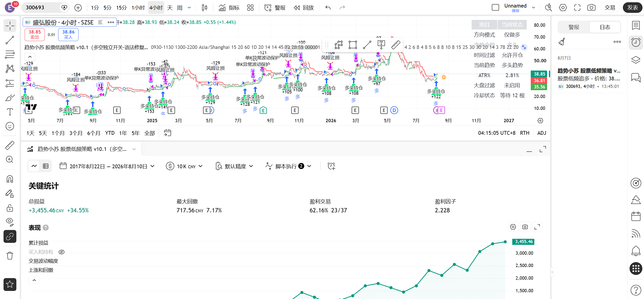
Task: Take a chart snapshot camera icon
Action: (x=591, y=8)
